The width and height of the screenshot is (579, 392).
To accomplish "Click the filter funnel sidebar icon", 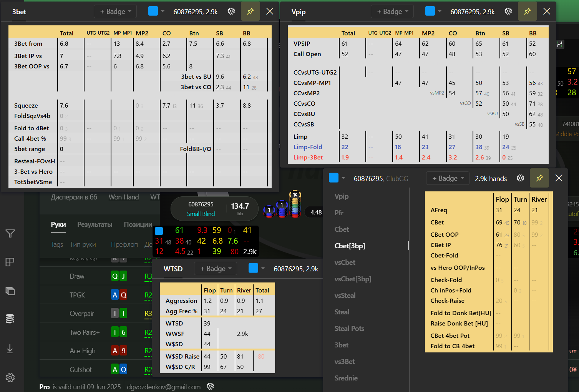I will coord(10,233).
